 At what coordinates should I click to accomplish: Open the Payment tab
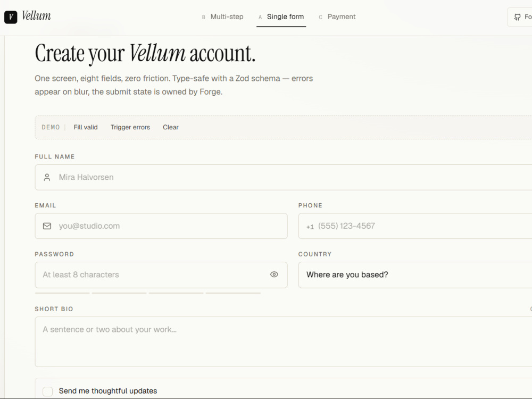[x=337, y=16]
